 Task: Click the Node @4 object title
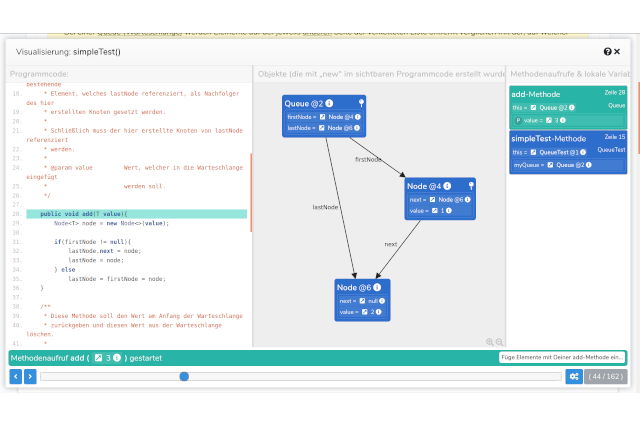[424, 186]
